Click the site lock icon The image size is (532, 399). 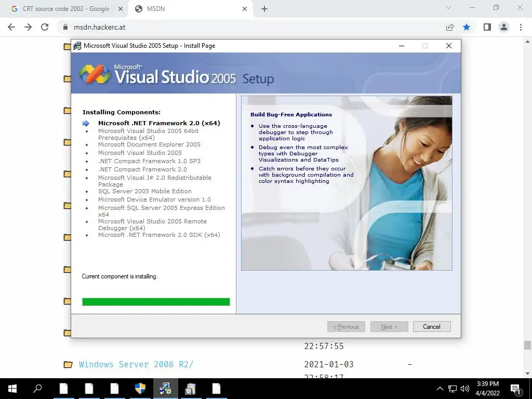click(x=65, y=27)
